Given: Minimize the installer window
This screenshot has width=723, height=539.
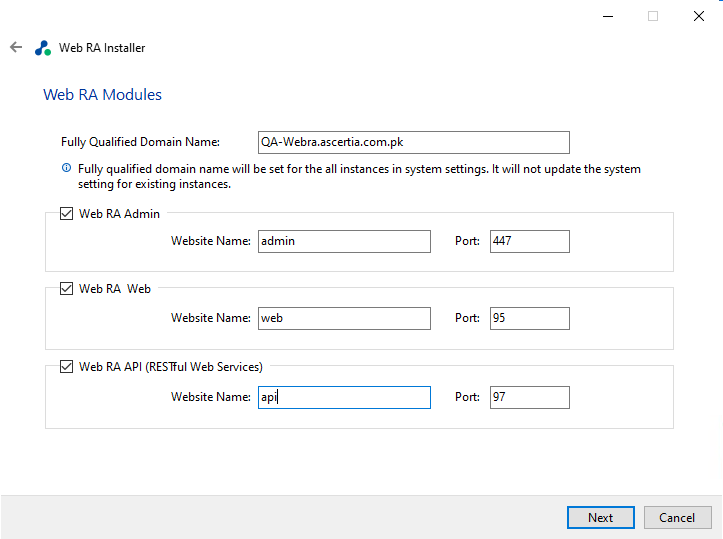Looking at the screenshot, I should [x=607, y=16].
